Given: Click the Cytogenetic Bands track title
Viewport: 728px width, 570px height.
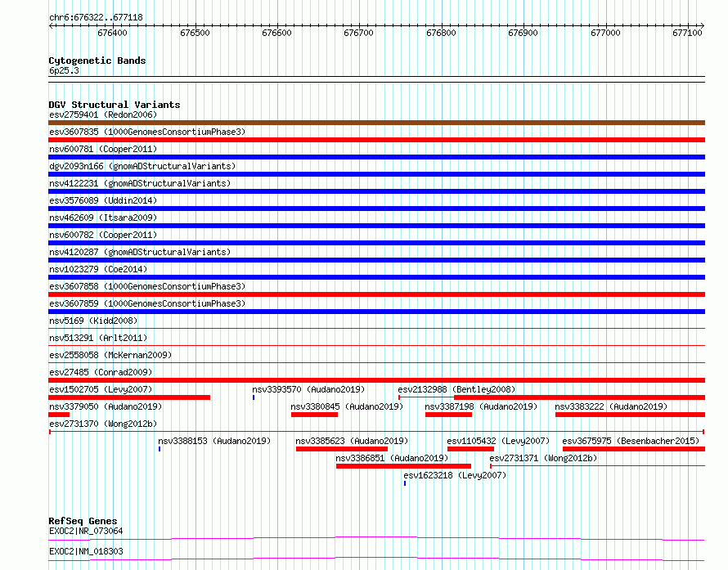Looking at the screenshot, I should pos(97,61).
